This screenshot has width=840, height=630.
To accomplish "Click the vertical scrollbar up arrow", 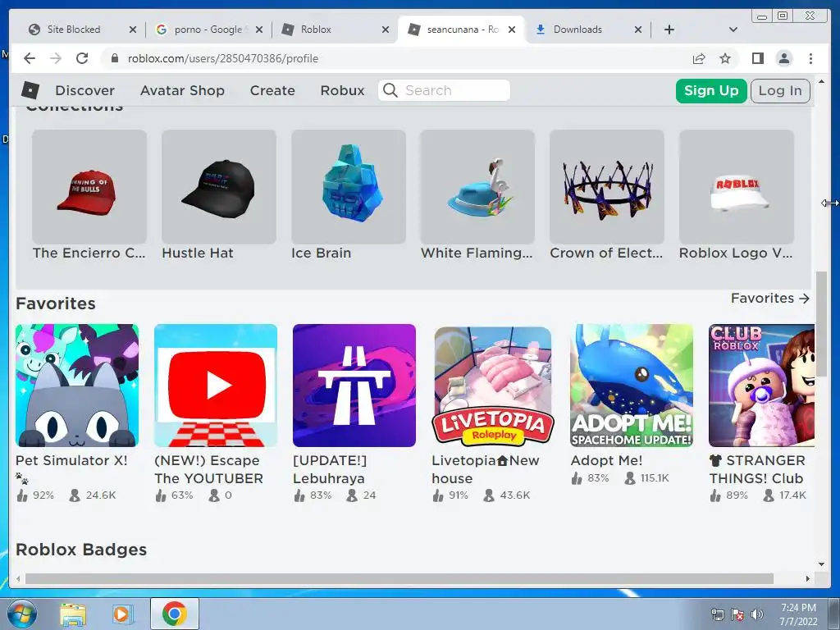I will click(x=821, y=81).
